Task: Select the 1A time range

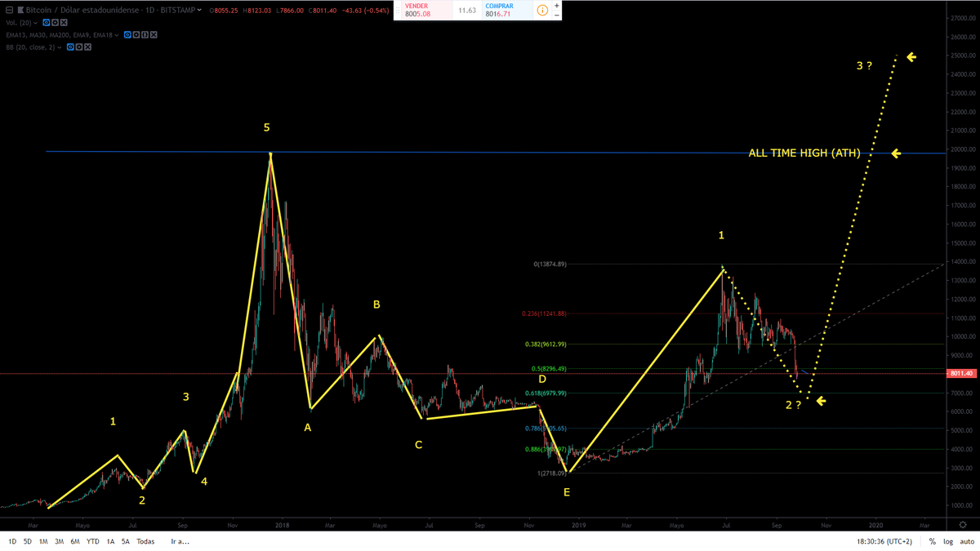Action: (110, 541)
